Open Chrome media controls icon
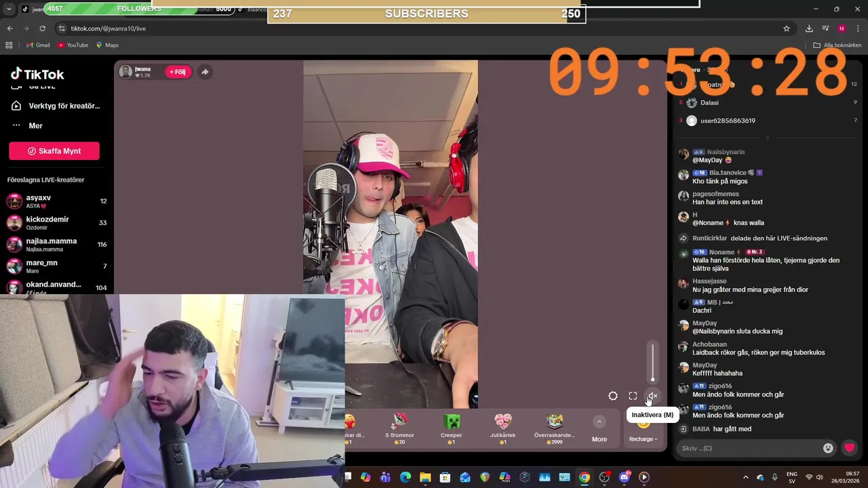 pos(825,28)
